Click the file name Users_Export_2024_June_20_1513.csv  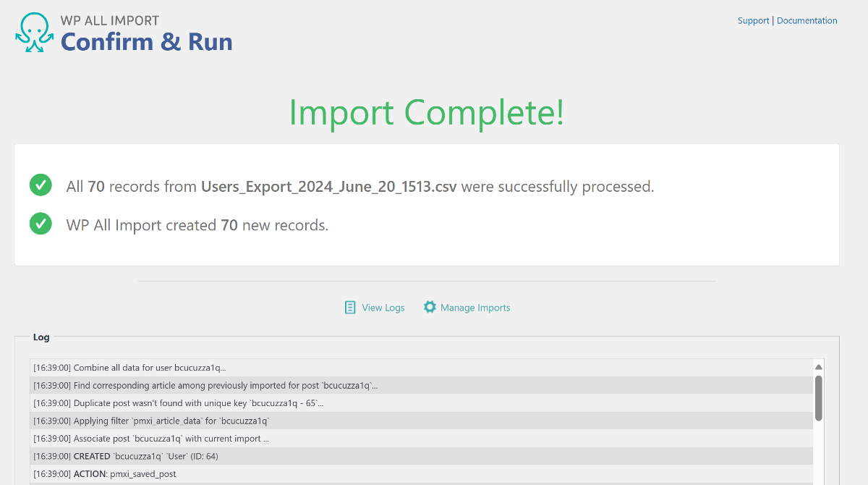click(x=328, y=187)
